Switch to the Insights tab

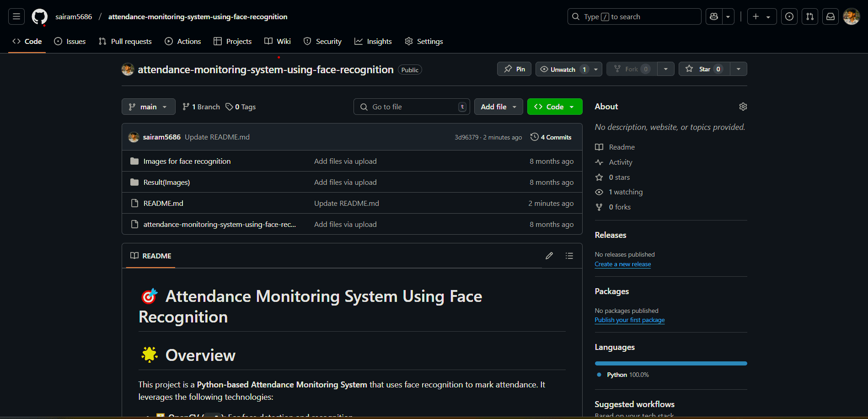pos(373,41)
